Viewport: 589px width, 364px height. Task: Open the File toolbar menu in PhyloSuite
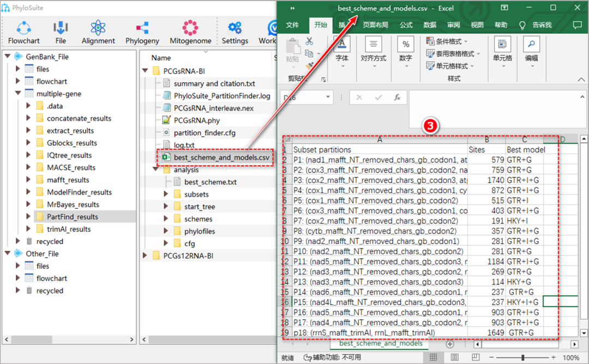point(61,32)
